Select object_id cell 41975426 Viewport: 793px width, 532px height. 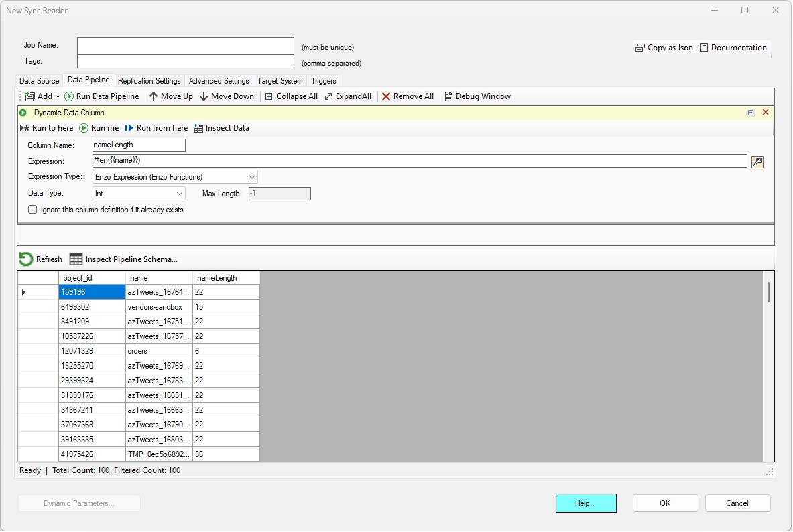92,454
